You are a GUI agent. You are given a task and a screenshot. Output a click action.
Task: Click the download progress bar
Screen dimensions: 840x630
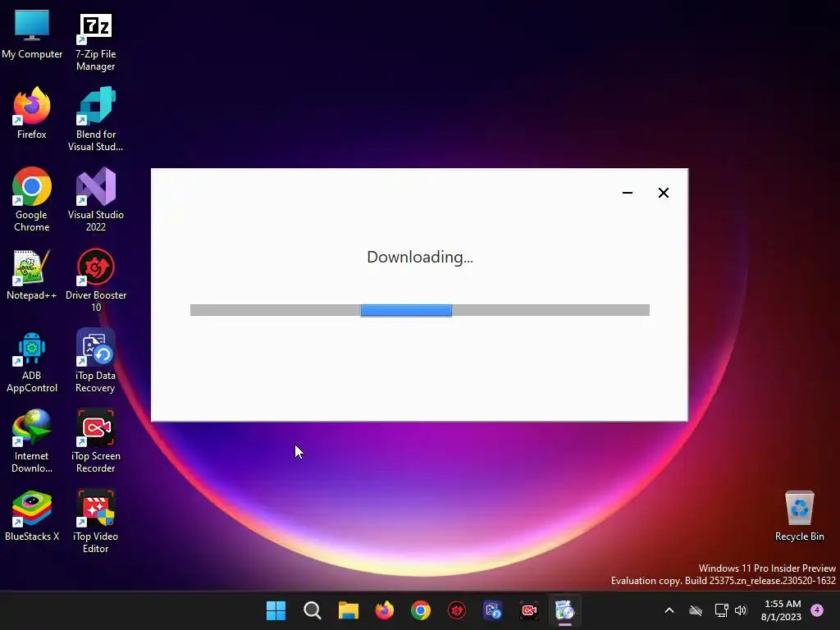click(x=419, y=310)
